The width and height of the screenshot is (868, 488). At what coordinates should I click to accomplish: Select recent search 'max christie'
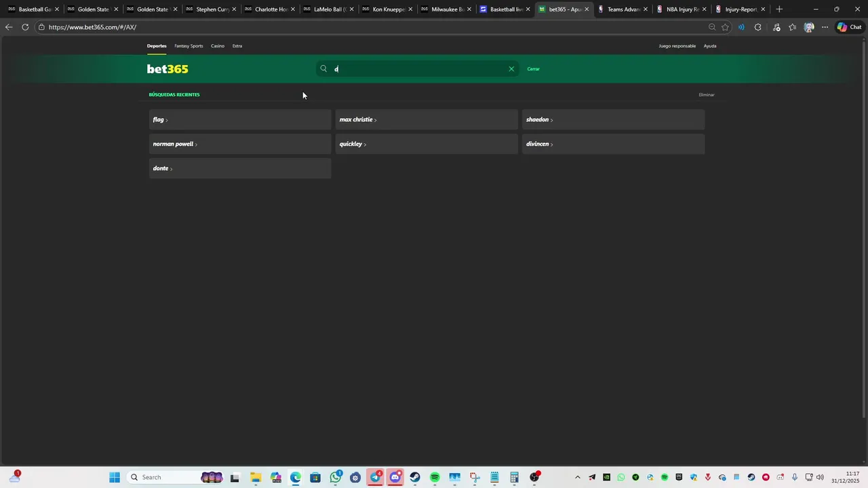tap(427, 119)
